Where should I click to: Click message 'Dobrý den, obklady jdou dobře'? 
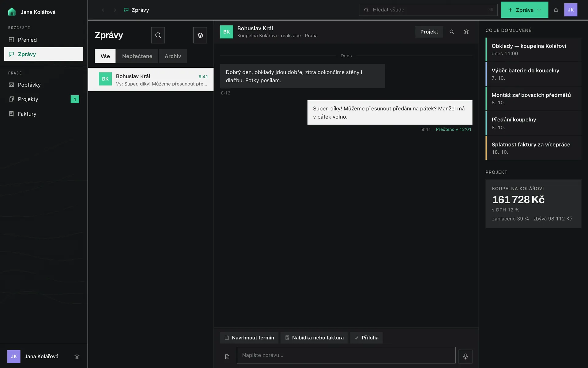[x=302, y=76]
